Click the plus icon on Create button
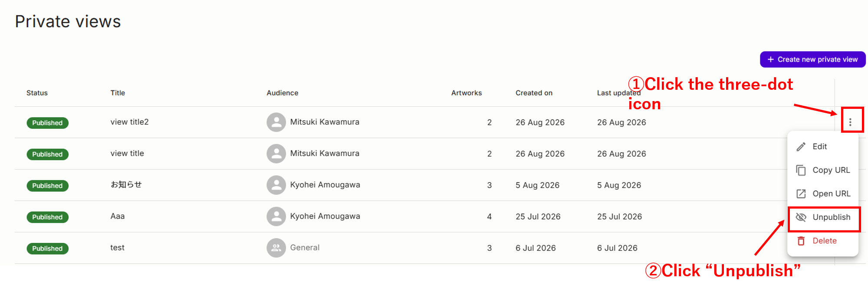Screen dimensions: 868x291 click(x=770, y=59)
